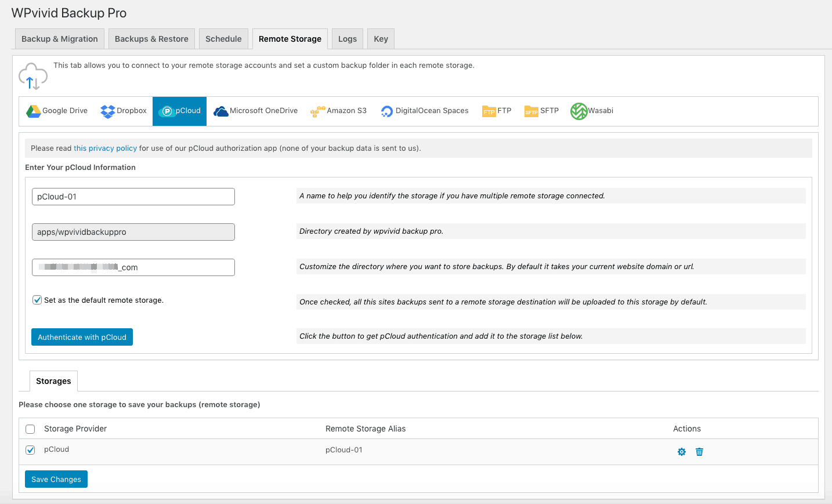
Task: Open settings gear for pCloud-01 storage
Action: [x=682, y=452]
